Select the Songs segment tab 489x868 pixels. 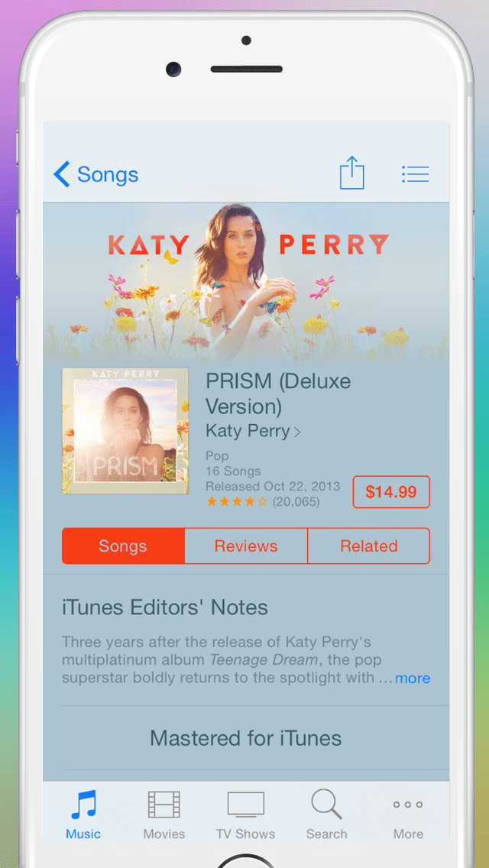[123, 546]
